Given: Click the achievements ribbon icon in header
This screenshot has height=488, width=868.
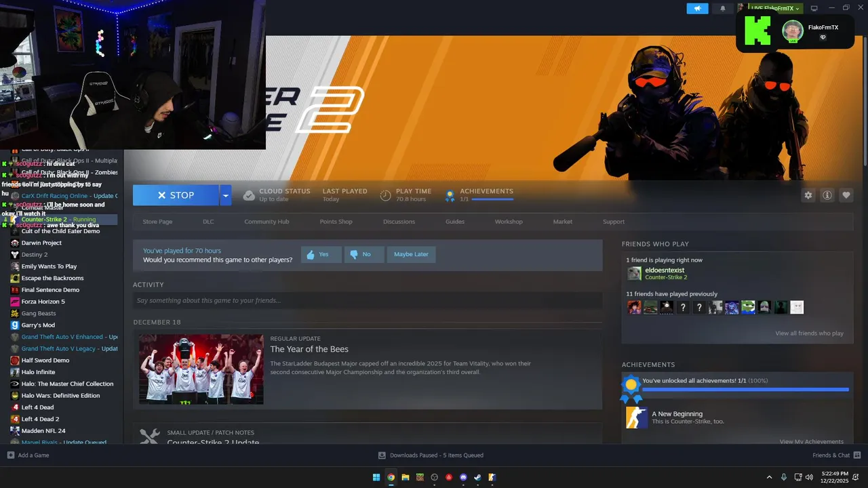Looking at the screenshot, I should pos(449,196).
